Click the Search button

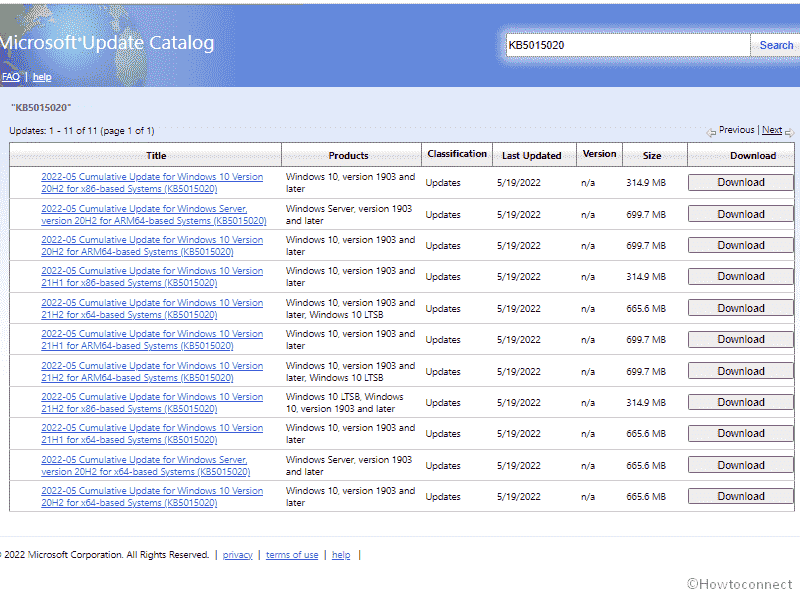coord(776,45)
